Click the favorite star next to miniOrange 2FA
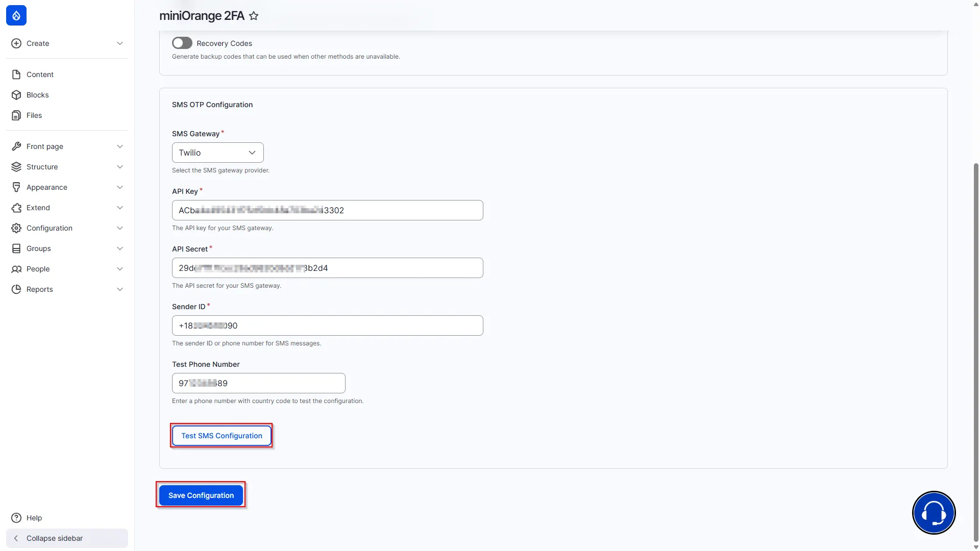Image resolution: width=980 pixels, height=551 pixels. [254, 16]
